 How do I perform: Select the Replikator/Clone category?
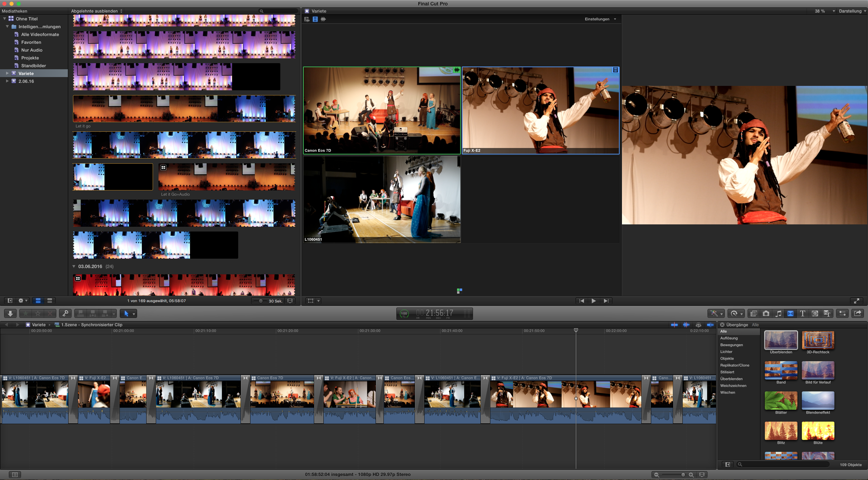coord(735,365)
